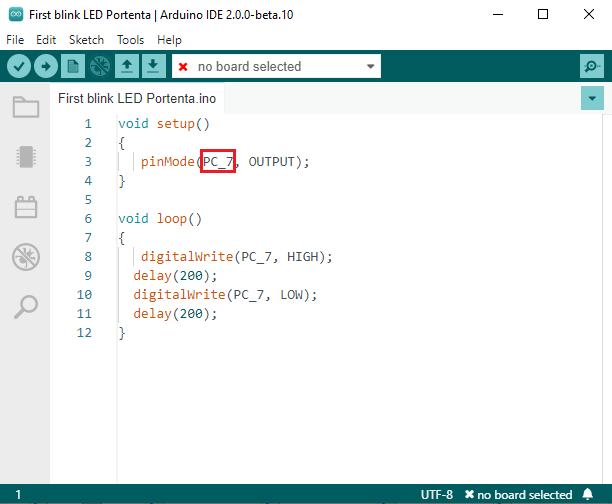The image size is (612, 504).
Task: Expand the tab options dropdown arrow
Action: (592, 98)
